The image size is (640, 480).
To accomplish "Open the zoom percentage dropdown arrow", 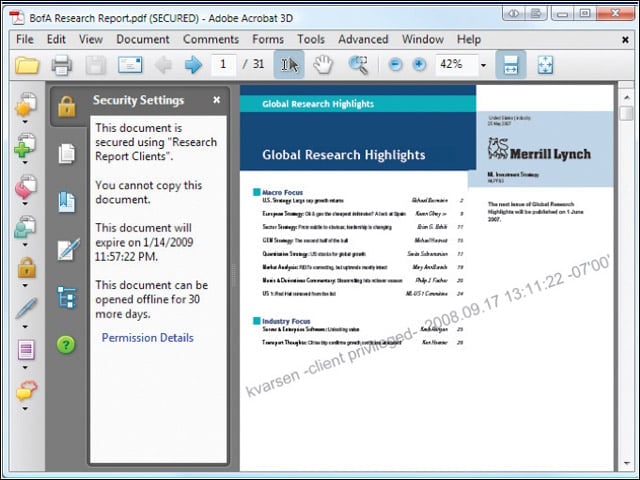I will point(483,65).
